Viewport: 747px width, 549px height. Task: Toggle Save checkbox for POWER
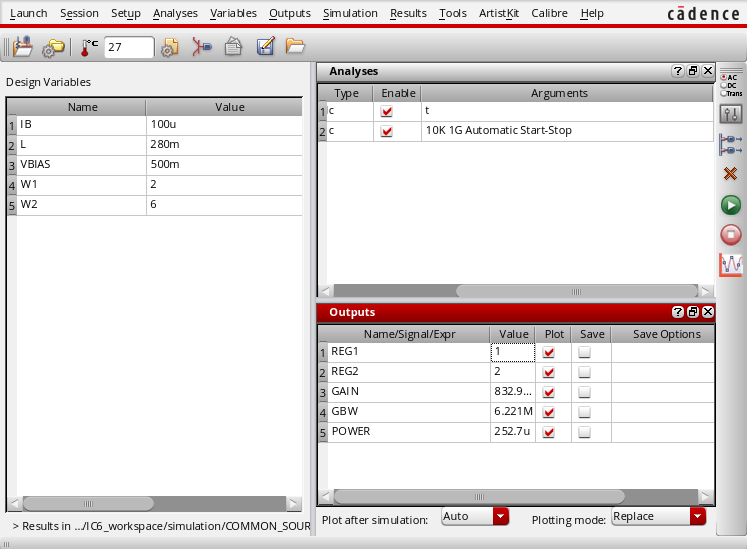585,433
